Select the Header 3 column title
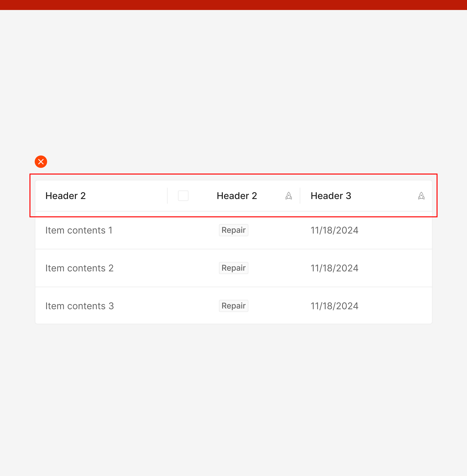This screenshot has height=476, width=467. coord(331,196)
